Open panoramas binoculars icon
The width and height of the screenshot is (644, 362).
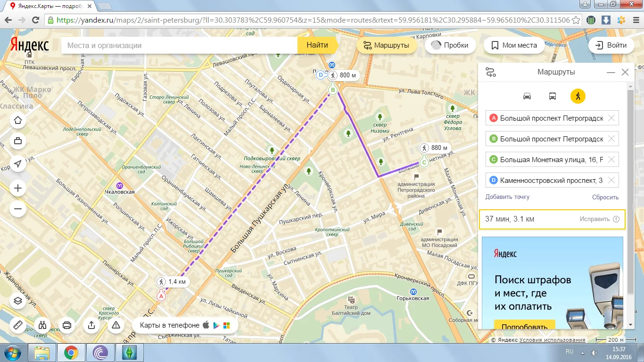tap(42, 325)
